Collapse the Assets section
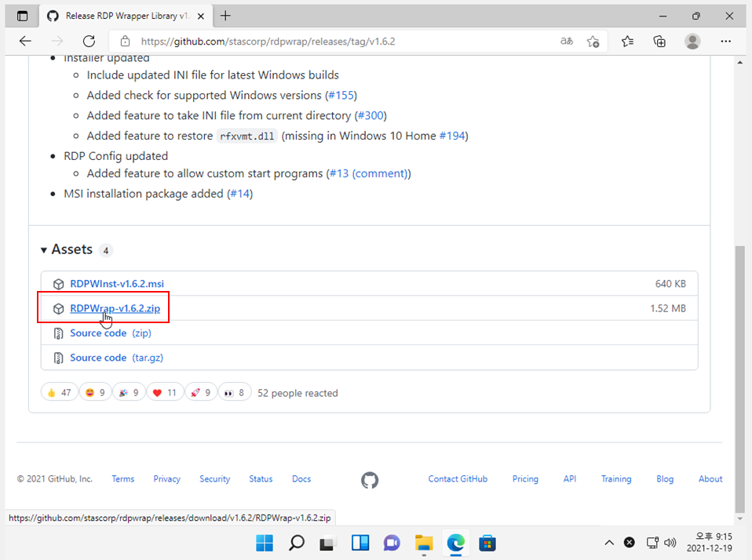Screen dimensions: 752x560 coord(44,250)
